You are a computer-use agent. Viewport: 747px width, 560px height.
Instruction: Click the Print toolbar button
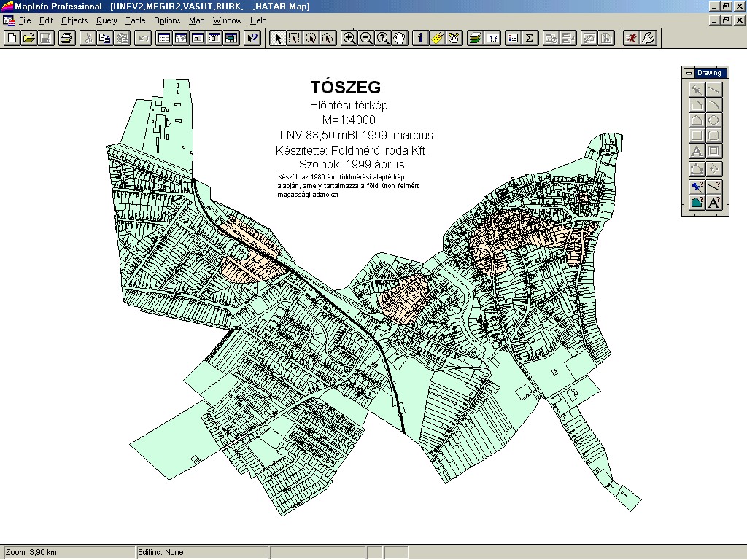pyautogui.click(x=66, y=38)
